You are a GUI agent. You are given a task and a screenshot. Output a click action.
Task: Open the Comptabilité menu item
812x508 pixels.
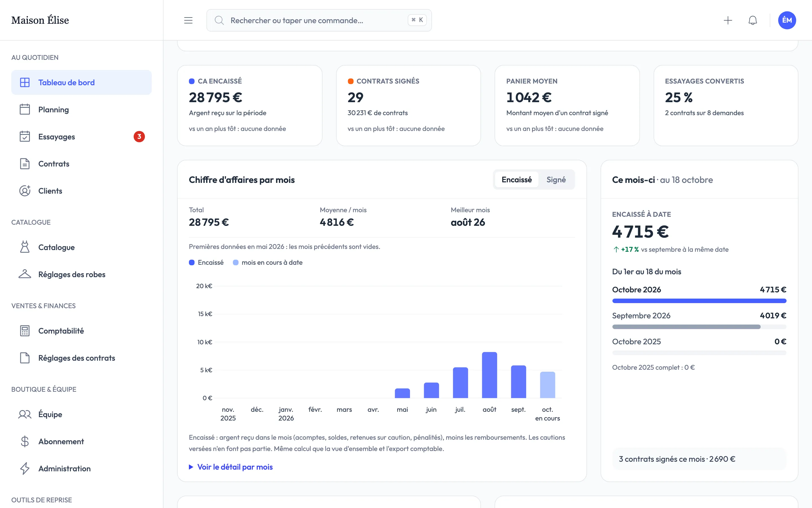click(x=81, y=330)
